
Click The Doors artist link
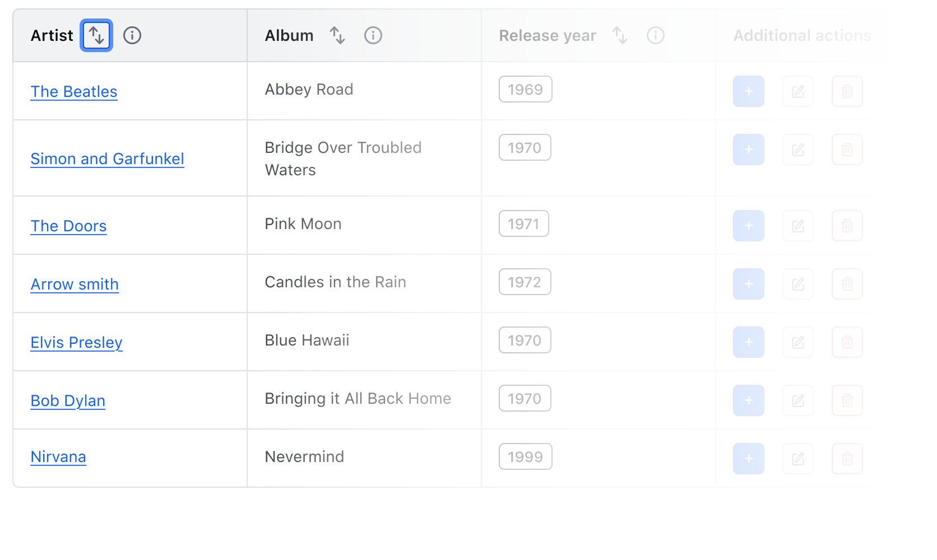(68, 226)
